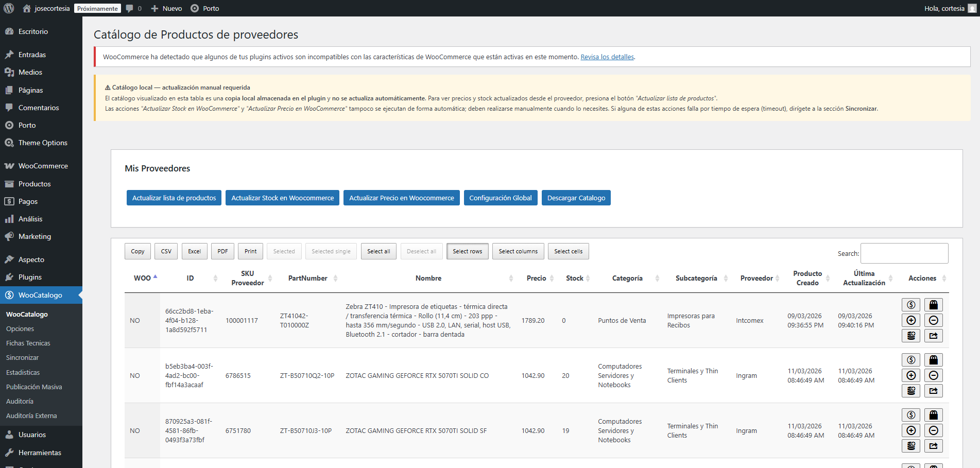980x468 pixels.
Task: Click the dollar price icon for Zebra ZT410
Action: 910,305
